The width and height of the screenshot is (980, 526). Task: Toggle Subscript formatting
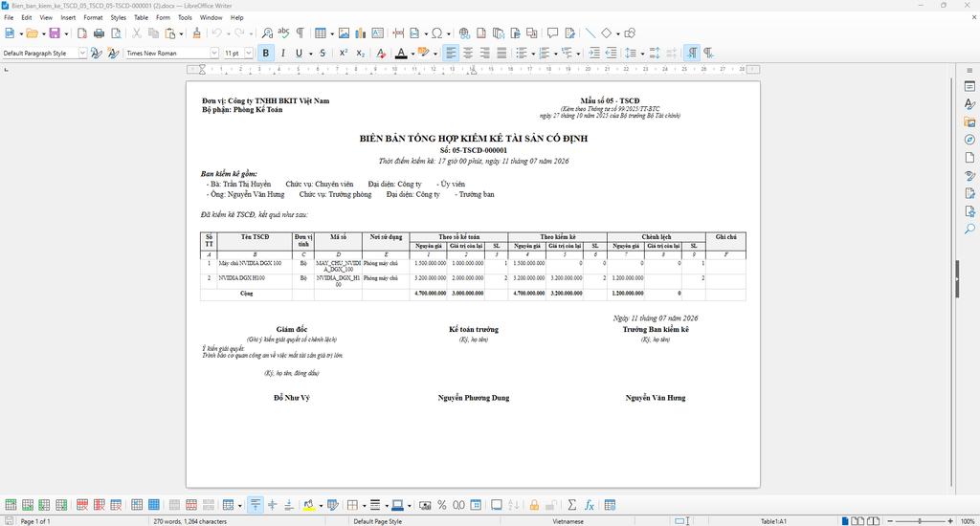(360, 54)
